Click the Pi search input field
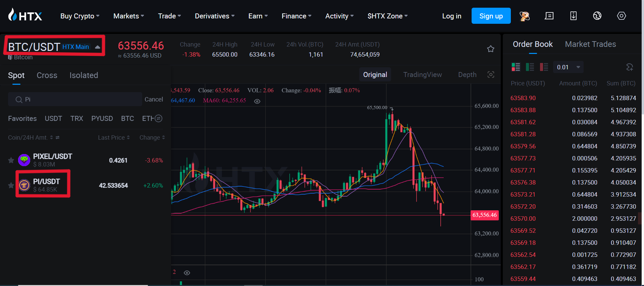The width and height of the screenshot is (644, 286). (x=75, y=99)
